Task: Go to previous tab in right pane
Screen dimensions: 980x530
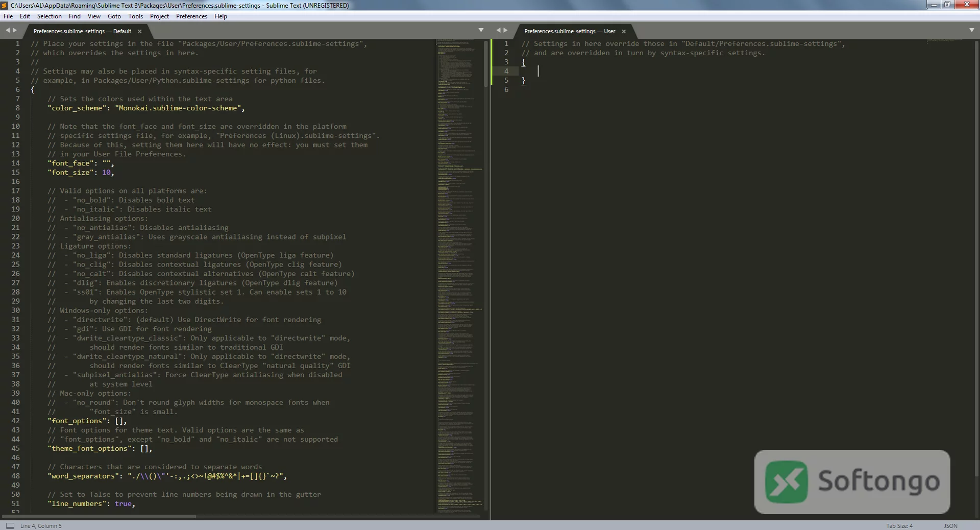Action: pos(499,31)
